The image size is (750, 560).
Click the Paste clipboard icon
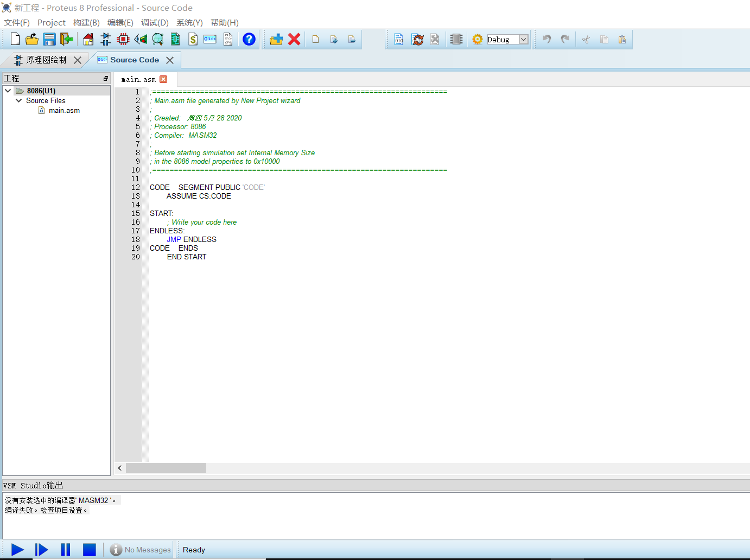(622, 39)
